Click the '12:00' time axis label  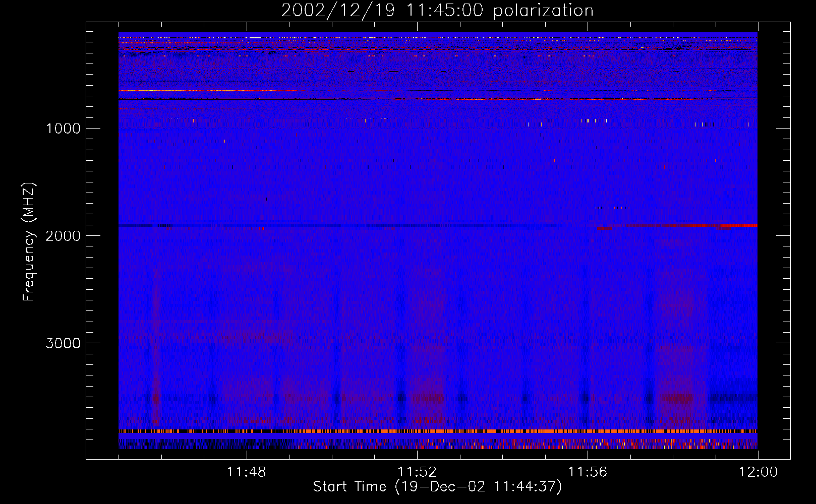[x=758, y=472]
